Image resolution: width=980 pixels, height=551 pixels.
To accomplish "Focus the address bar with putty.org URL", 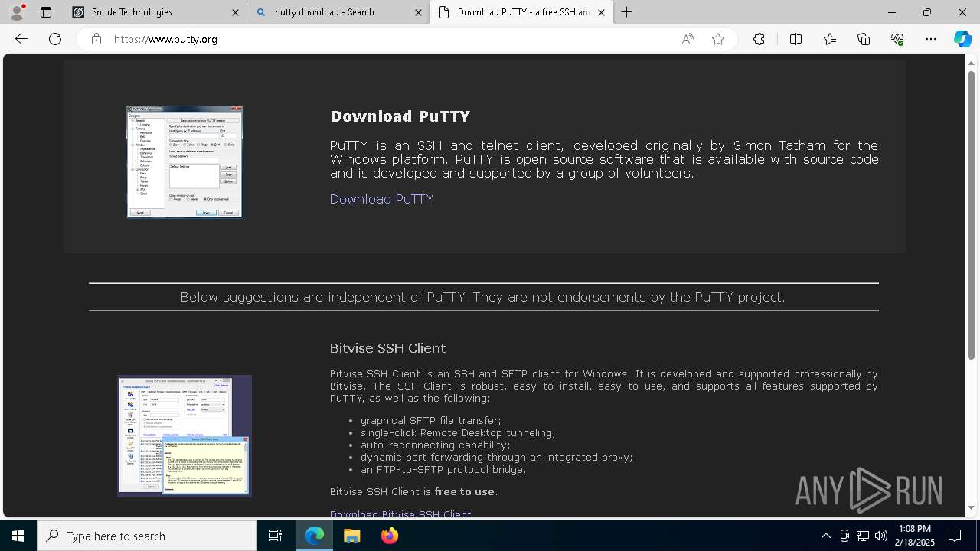I will [x=390, y=39].
